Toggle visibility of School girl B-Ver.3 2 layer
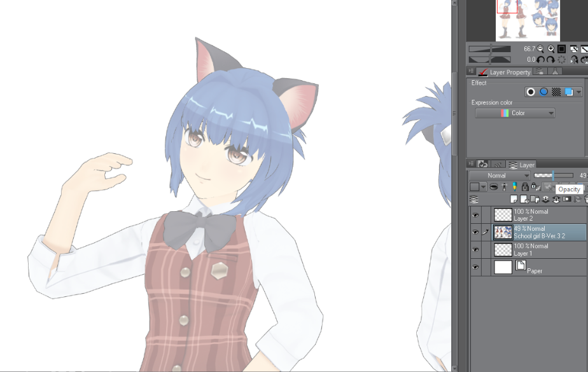This screenshot has height=372, width=588. (475, 232)
